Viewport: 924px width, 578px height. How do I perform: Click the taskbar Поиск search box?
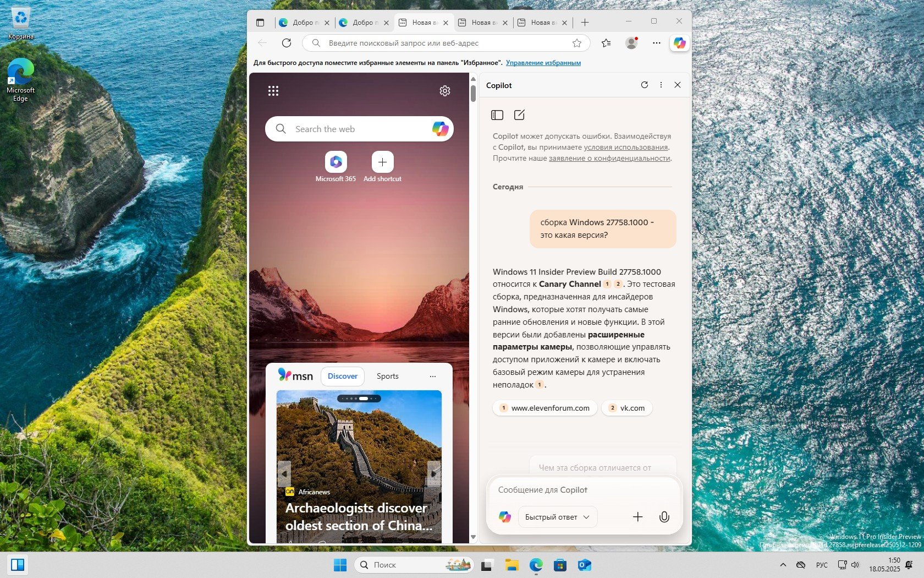point(414,565)
